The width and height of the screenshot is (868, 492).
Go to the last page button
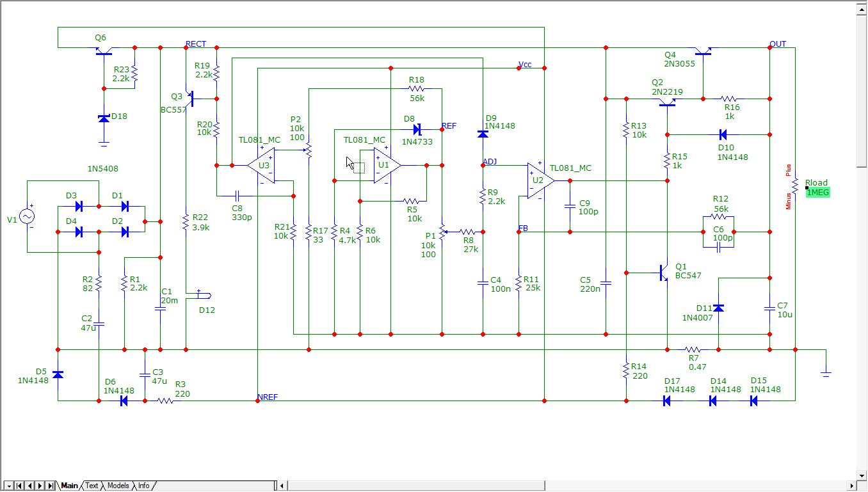click(x=50, y=486)
